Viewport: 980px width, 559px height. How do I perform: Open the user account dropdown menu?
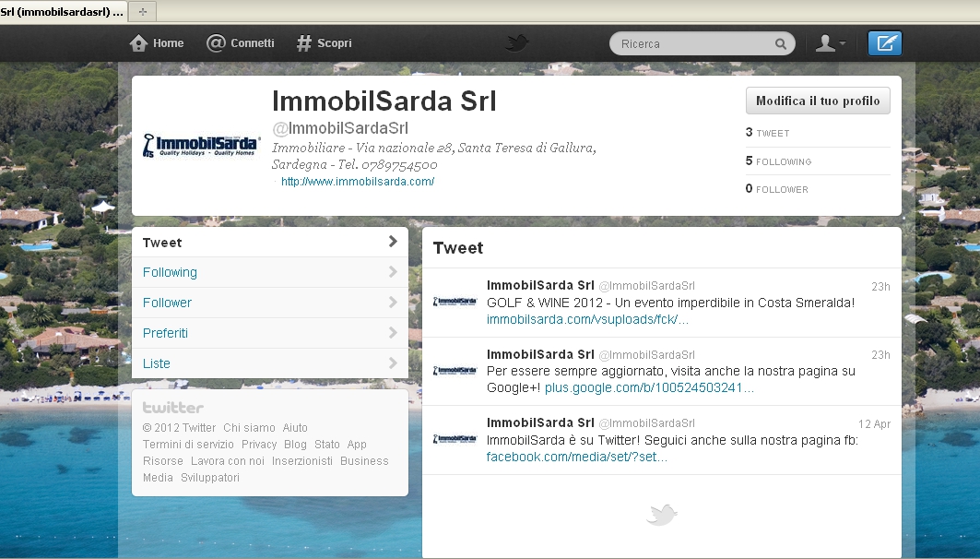point(830,43)
